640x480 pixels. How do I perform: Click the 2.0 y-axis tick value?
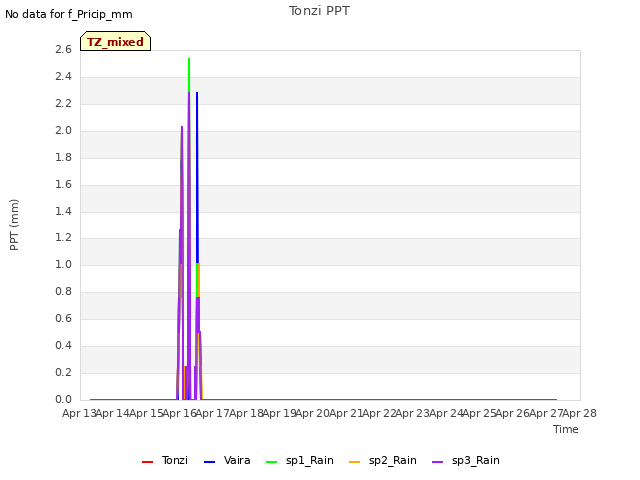pos(63,130)
